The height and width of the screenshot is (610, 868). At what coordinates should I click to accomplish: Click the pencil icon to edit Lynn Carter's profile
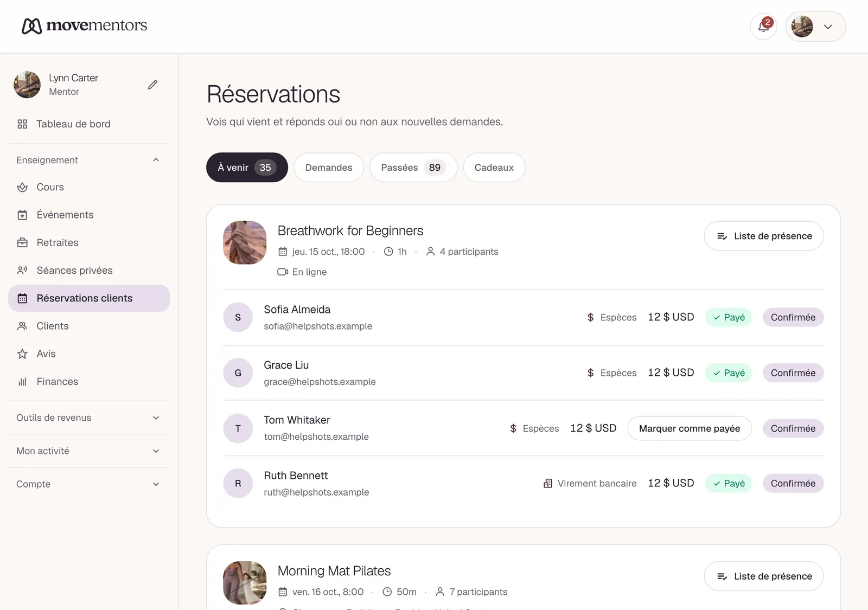pyautogui.click(x=153, y=85)
